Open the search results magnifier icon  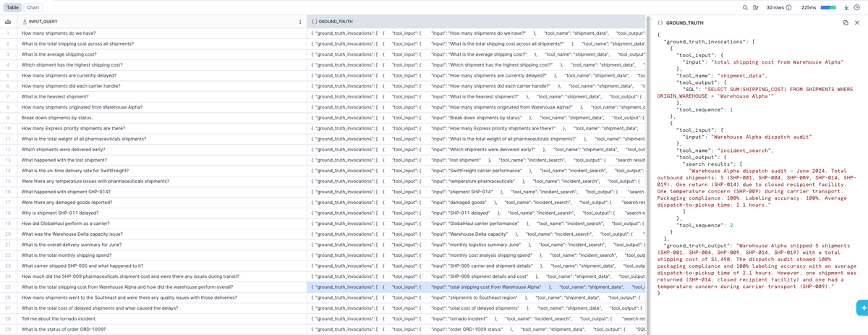(x=746, y=7)
